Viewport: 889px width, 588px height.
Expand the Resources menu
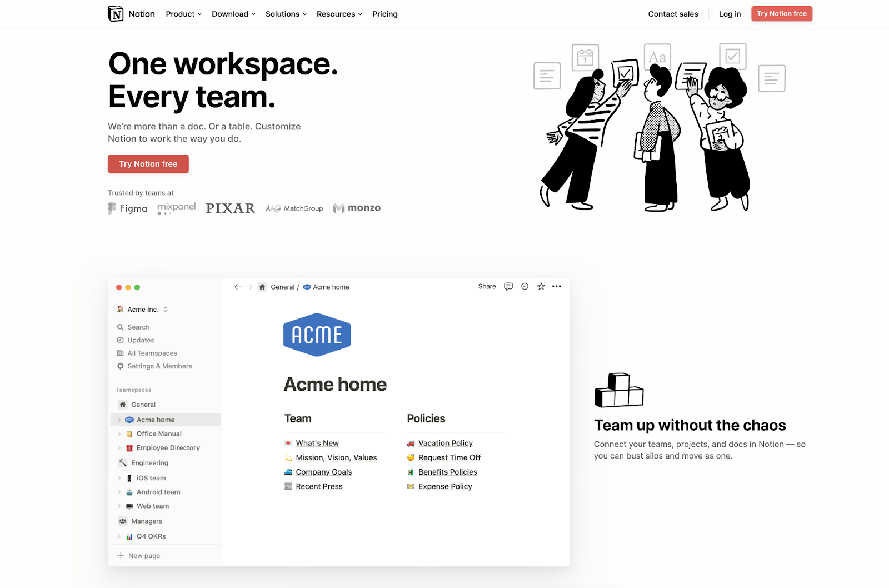[339, 14]
